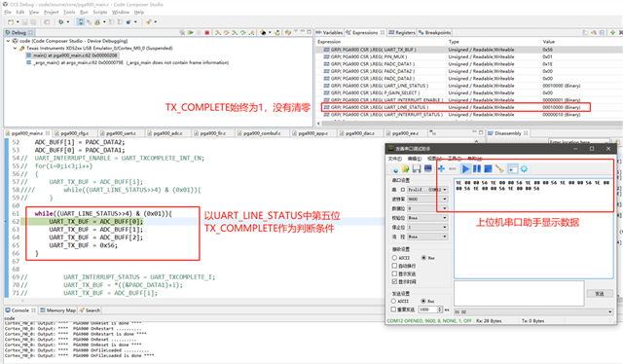The image size is (623, 364).
Task: Switch to the Variables tab
Action: 329,32
